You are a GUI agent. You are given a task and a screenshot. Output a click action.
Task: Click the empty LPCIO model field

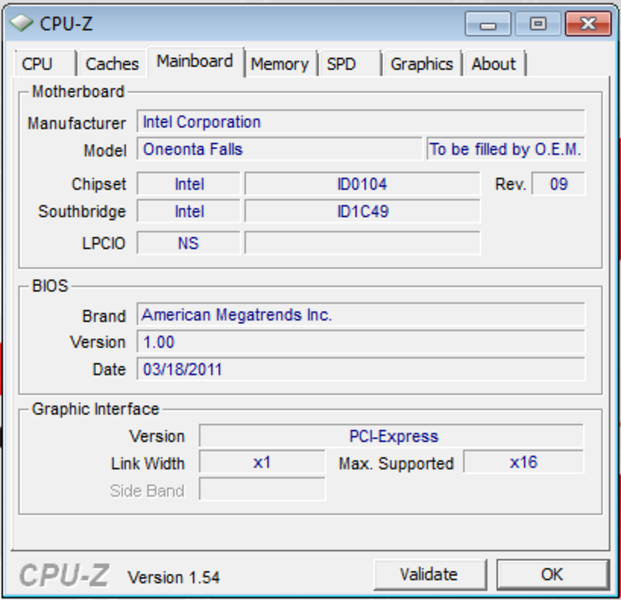pos(362,243)
